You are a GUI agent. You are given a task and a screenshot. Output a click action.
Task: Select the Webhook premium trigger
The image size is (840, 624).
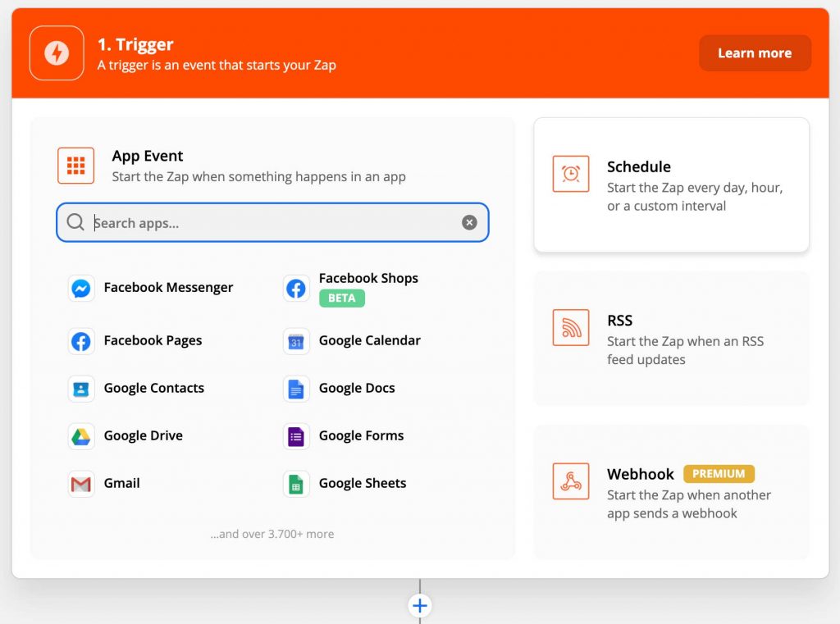point(671,492)
